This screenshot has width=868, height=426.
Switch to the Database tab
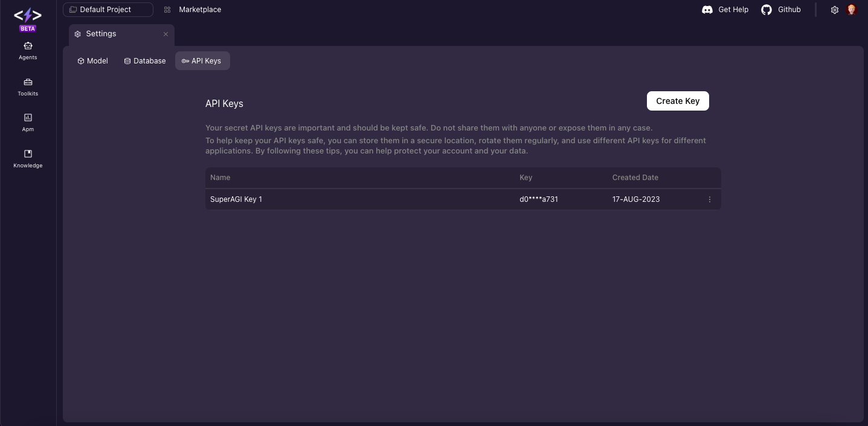click(145, 61)
